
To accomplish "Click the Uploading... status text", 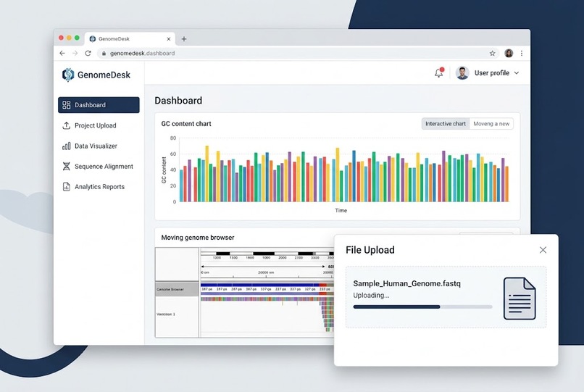I will pyautogui.click(x=371, y=295).
